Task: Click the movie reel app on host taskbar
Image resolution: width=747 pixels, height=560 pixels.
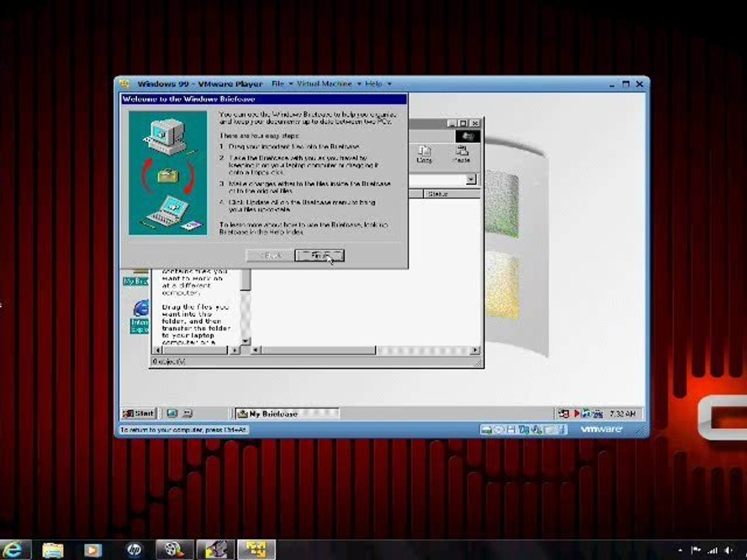Action: [174, 550]
